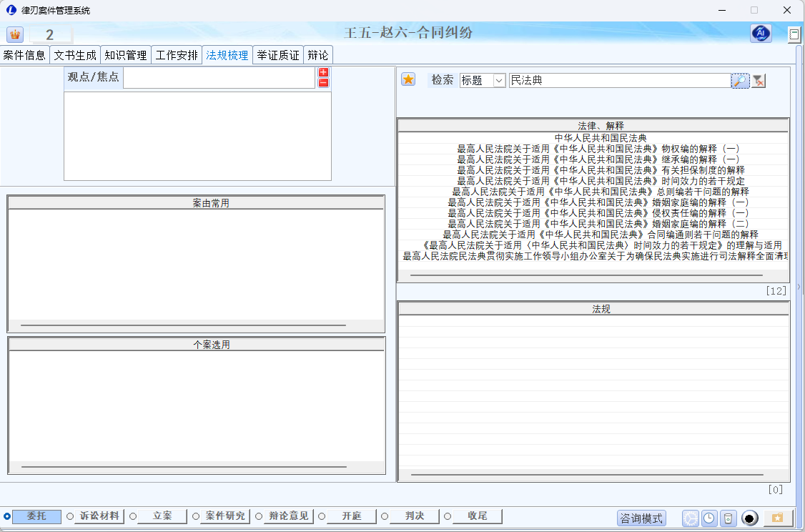Switch to the 文书生成 tab
The width and height of the screenshot is (805, 532).
[75, 55]
